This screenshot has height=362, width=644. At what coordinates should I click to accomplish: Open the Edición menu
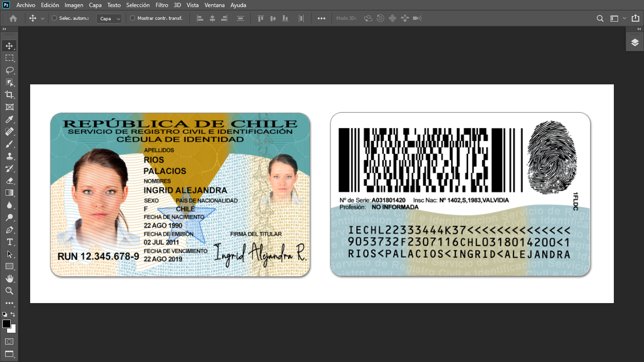(x=50, y=5)
